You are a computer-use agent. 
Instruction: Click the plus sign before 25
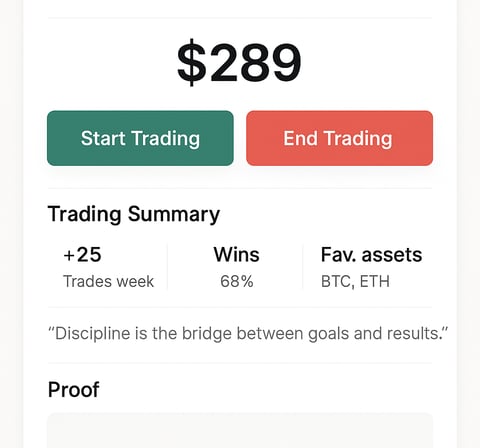click(x=69, y=256)
